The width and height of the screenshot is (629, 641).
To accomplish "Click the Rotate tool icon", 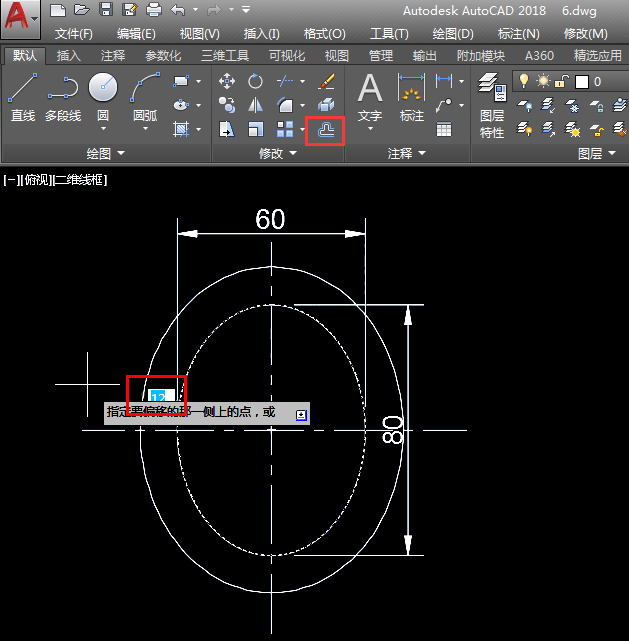I will (255, 81).
